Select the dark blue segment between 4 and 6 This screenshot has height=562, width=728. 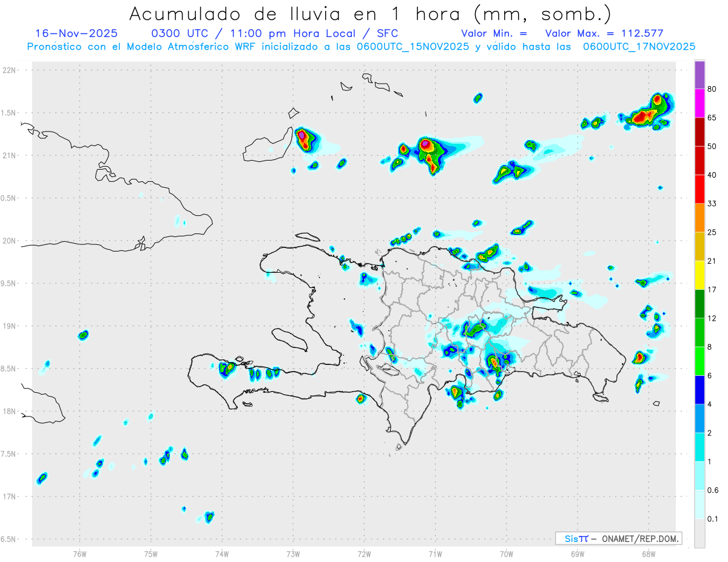click(699, 390)
